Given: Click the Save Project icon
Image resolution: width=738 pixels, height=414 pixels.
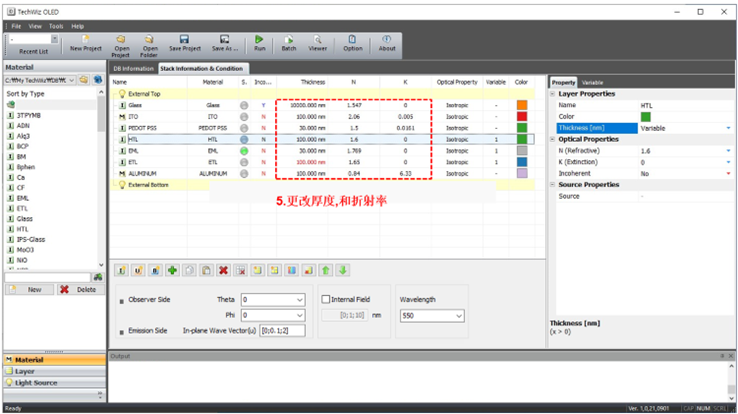Looking at the screenshot, I should 184,40.
